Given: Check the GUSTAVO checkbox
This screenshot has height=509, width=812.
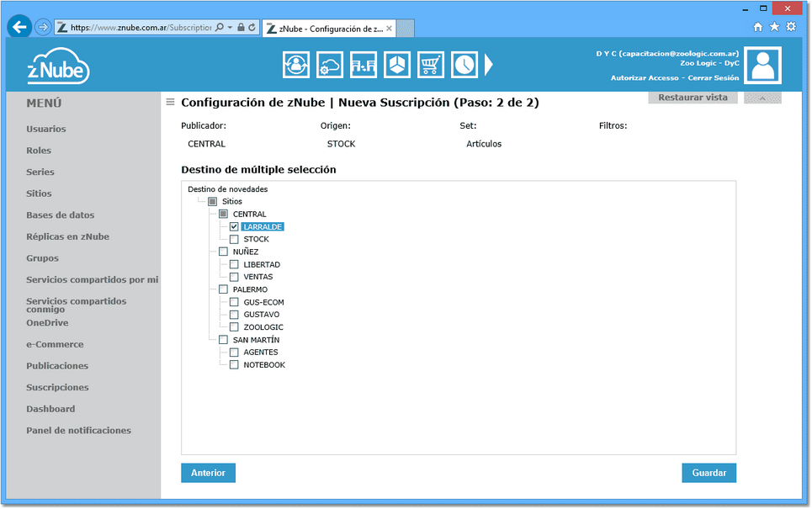Looking at the screenshot, I should (x=234, y=315).
